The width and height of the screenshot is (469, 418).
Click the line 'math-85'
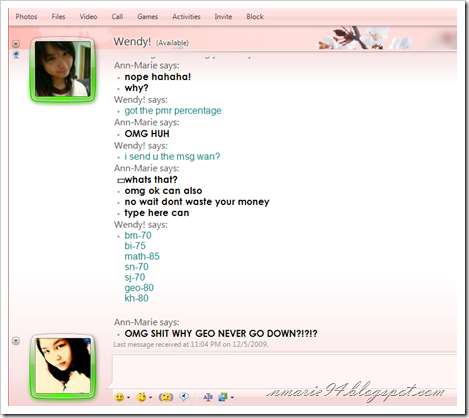pos(142,256)
